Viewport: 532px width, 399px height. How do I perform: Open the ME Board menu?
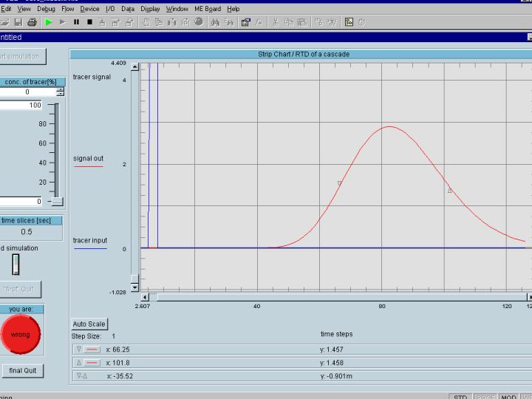208,9
